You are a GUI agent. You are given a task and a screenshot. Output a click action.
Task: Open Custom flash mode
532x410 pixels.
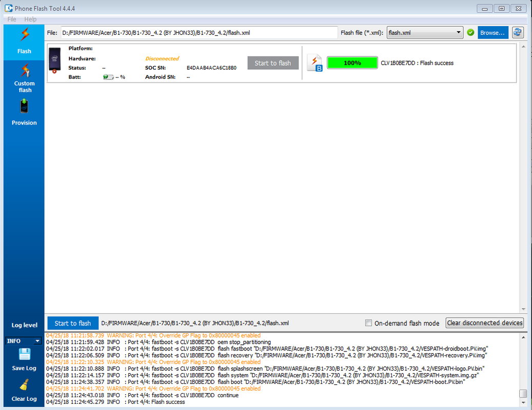25,78
